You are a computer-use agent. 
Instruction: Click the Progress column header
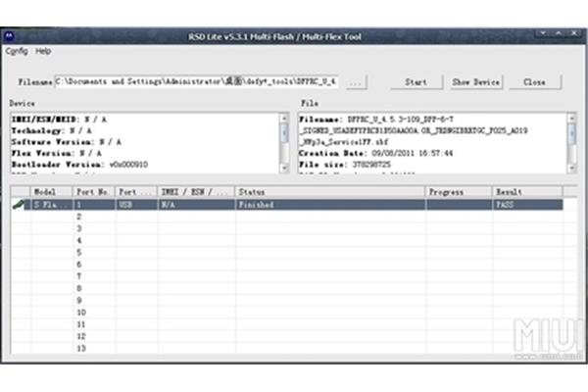pyautogui.click(x=459, y=192)
